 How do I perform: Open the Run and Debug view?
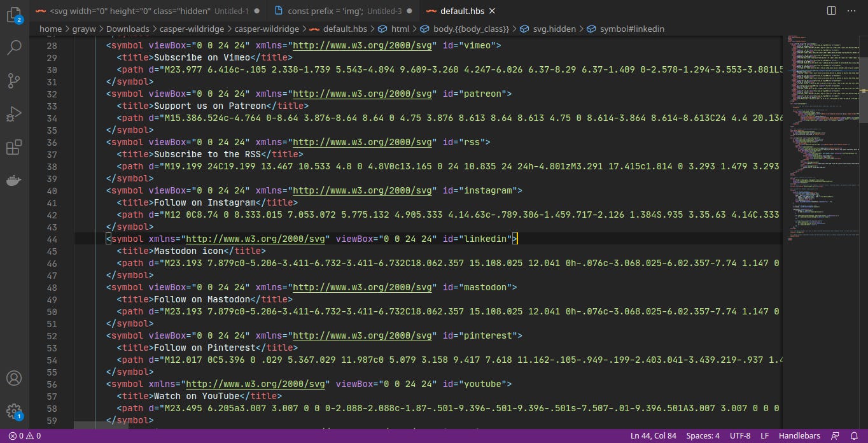click(14, 115)
